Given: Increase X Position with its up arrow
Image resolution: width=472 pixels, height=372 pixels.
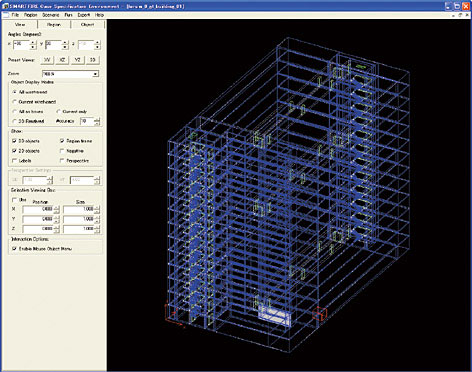Looking at the screenshot, I should [56, 207].
